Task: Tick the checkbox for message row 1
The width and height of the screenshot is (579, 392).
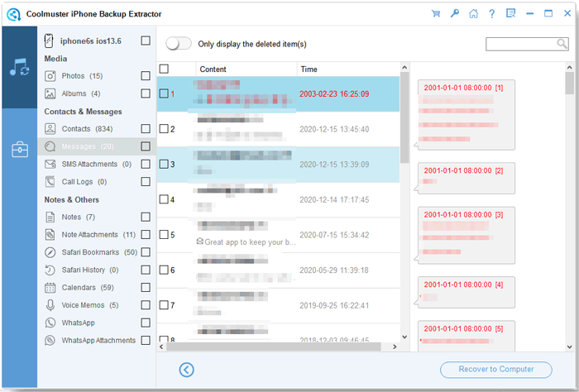Action: tap(164, 93)
